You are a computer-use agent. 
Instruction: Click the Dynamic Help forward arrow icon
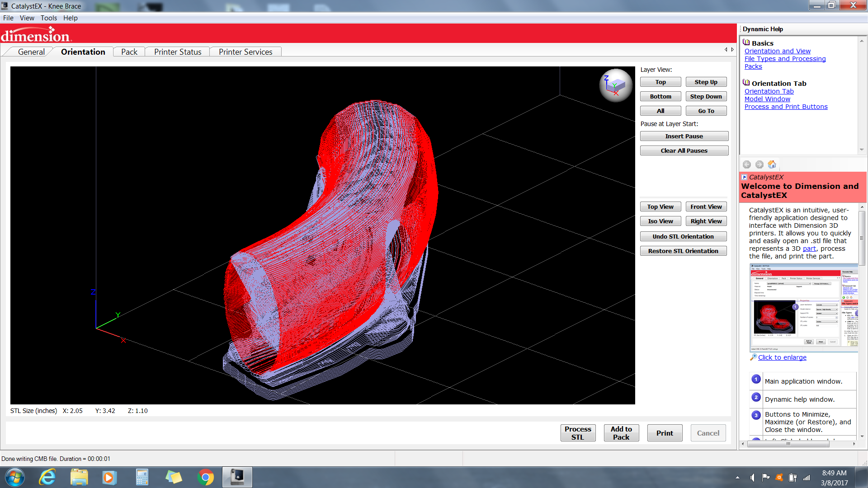tap(759, 164)
